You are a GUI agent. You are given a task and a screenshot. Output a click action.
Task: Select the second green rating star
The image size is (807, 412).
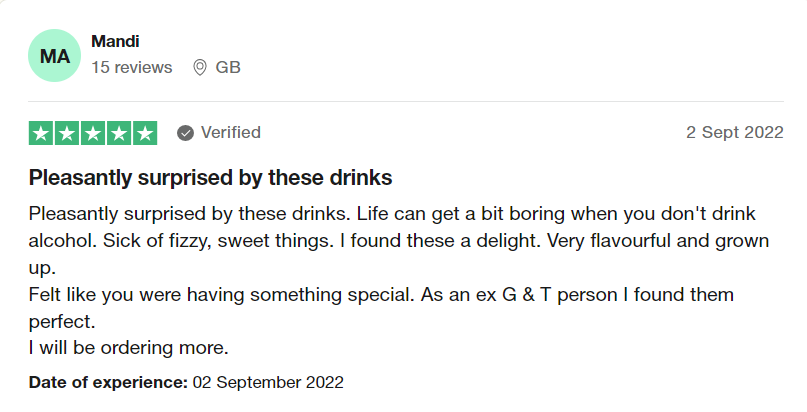tap(67, 133)
